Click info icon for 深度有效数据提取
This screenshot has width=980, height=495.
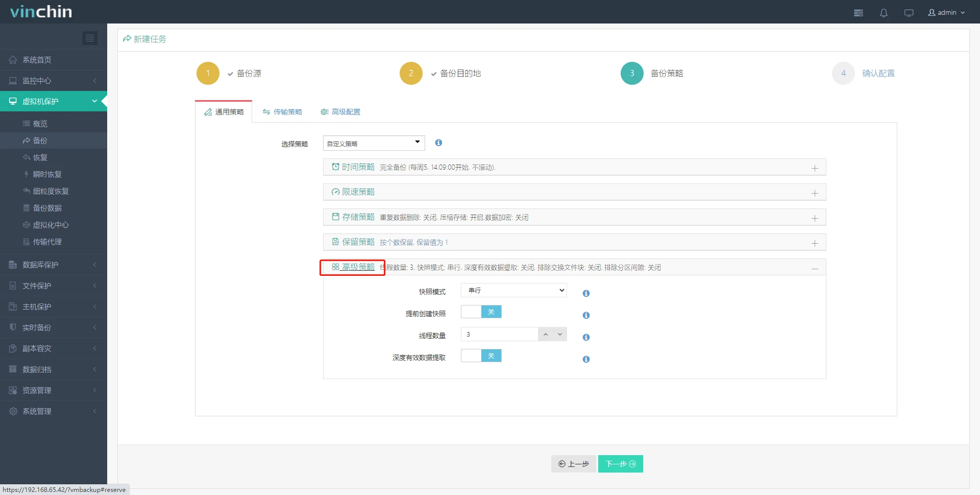click(x=586, y=359)
